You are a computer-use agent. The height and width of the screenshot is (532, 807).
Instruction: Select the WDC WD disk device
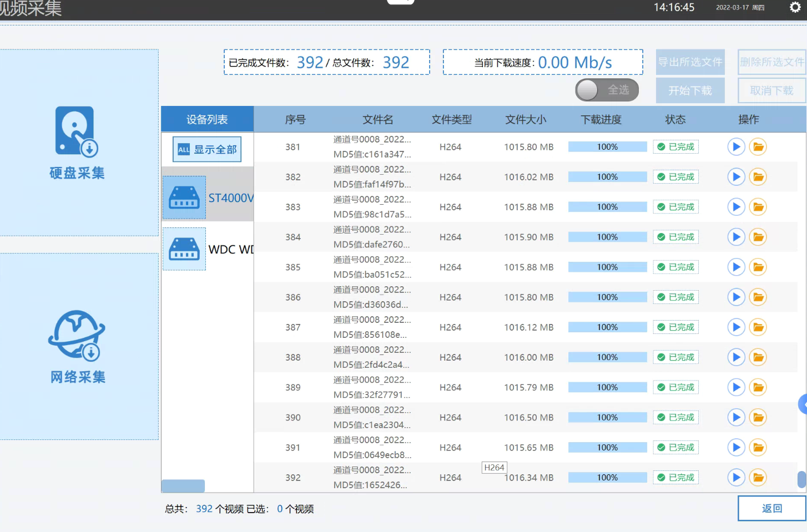208,249
